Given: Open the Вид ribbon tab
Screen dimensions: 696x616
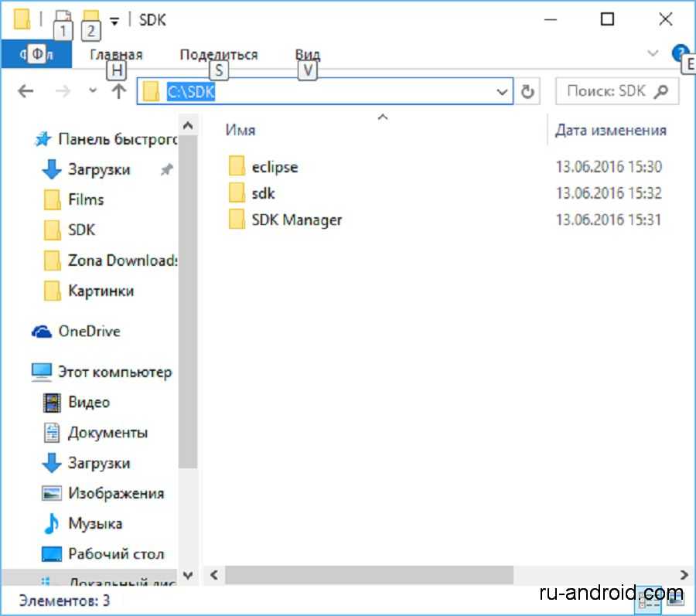Looking at the screenshot, I should 307,55.
